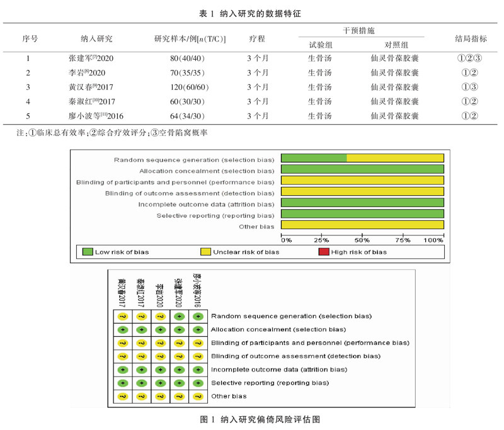Image resolution: width=504 pixels, height=430 pixels.
Task: Click outcome indicator ①③ for 黄汉春2017
Action: (x=469, y=87)
